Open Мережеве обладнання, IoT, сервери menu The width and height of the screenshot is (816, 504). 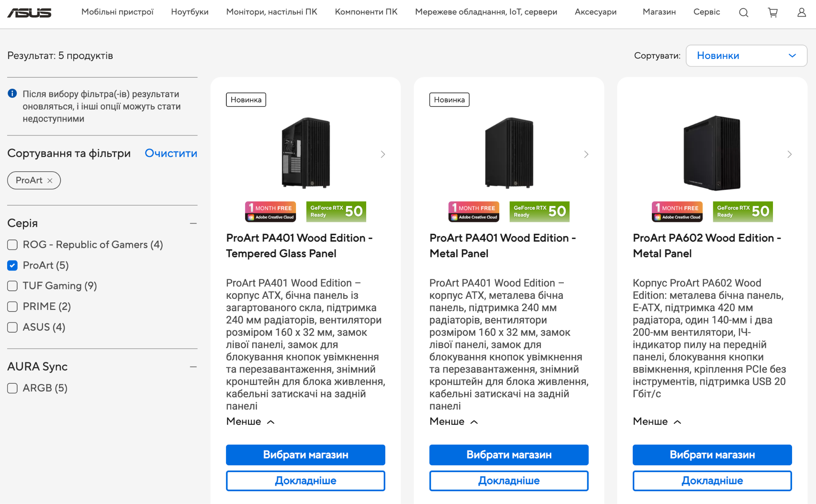486,12
